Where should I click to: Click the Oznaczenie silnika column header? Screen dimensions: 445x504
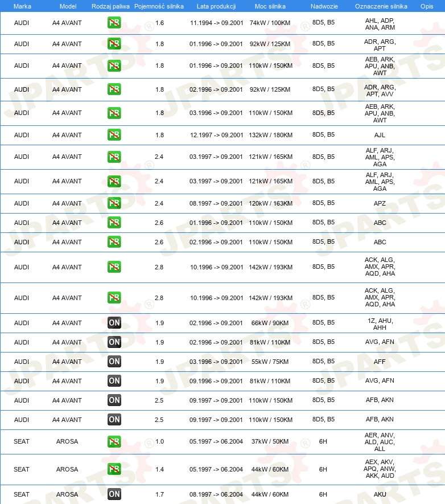point(381,6)
